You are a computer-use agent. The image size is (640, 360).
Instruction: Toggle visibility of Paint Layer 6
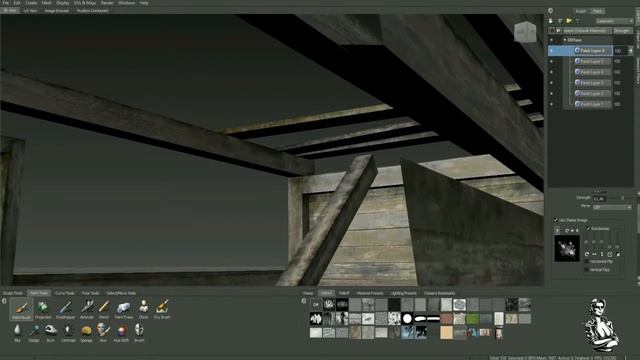551,51
